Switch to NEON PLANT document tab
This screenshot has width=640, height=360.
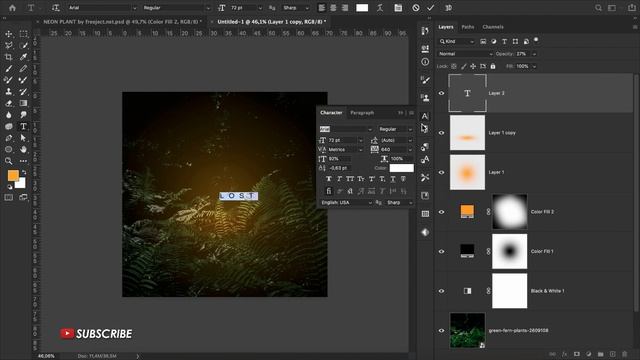(x=122, y=22)
